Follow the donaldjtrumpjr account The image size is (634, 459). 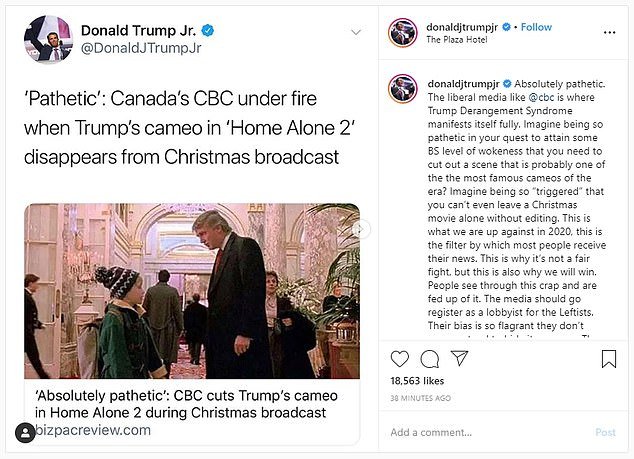coord(535,27)
